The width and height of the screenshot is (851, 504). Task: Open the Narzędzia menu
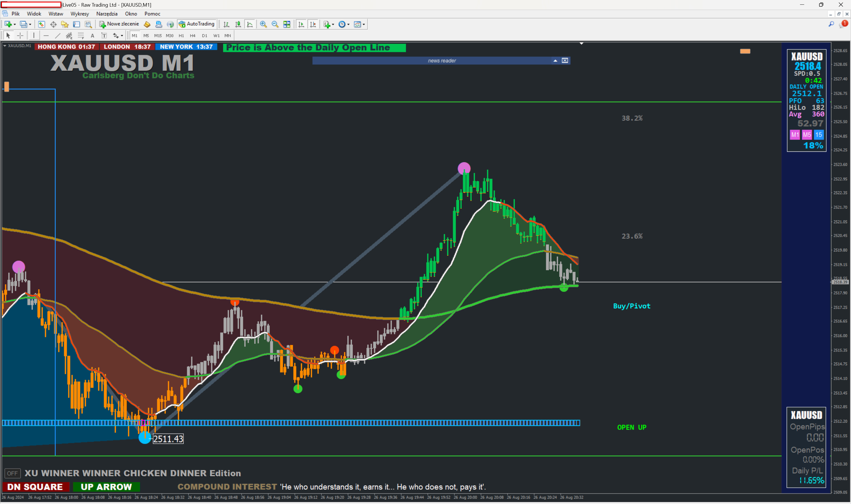(x=107, y=14)
